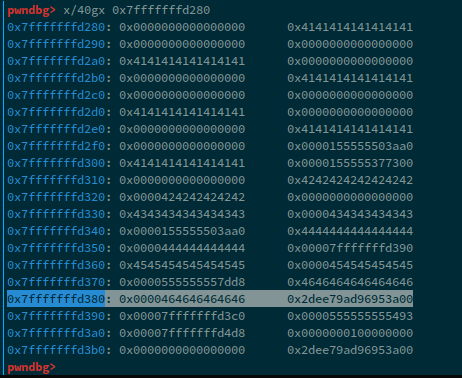This screenshot has width=462, height=378.
Task: Focus the empty pwndbg prompt at bottom
Action: pyautogui.click(x=32, y=367)
